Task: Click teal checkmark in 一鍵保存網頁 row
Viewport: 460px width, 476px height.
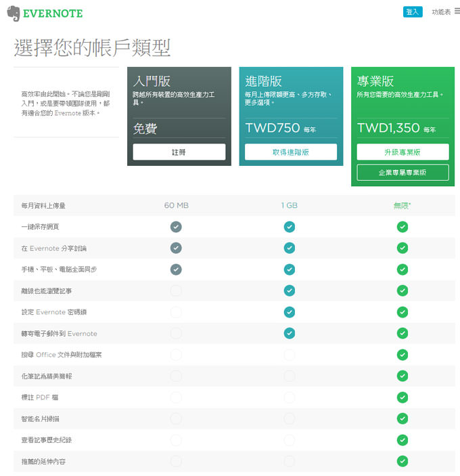Action: 290,227
